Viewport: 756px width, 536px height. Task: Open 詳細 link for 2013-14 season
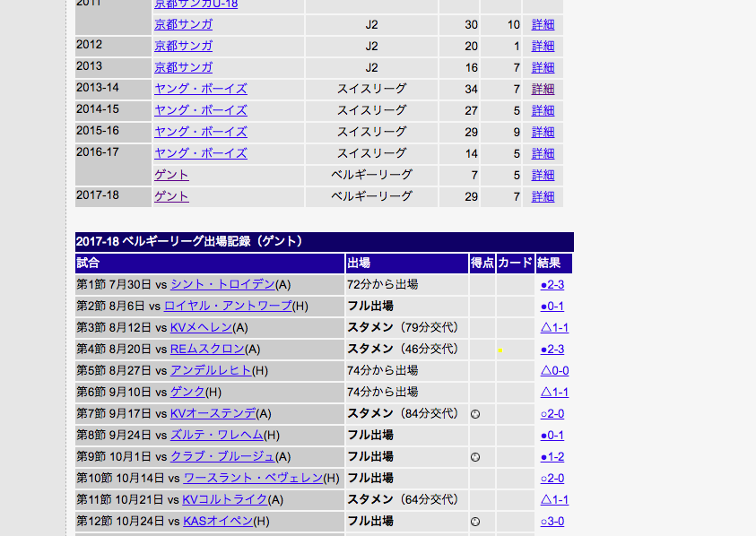click(x=543, y=89)
